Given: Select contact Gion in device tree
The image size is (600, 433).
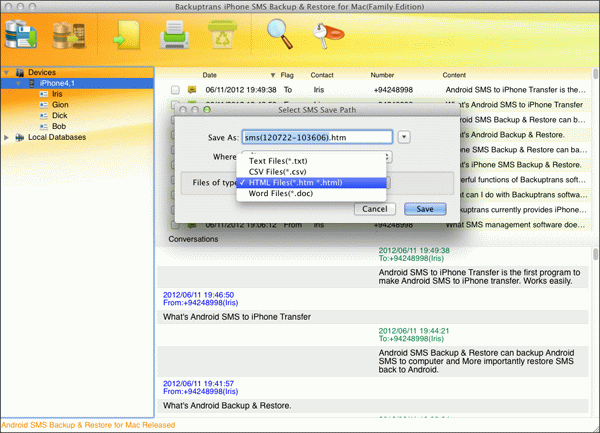Looking at the screenshot, I should 62,105.
